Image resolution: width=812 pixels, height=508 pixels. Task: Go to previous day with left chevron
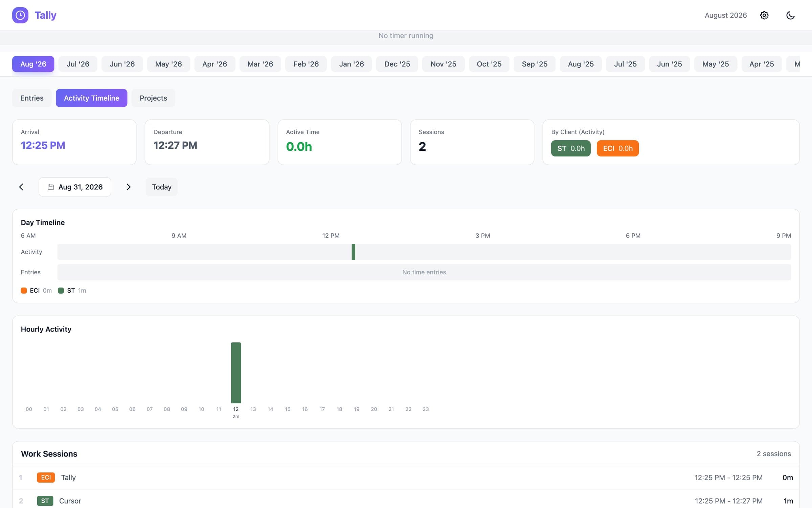pyautogui.click(x=21, y=187)
